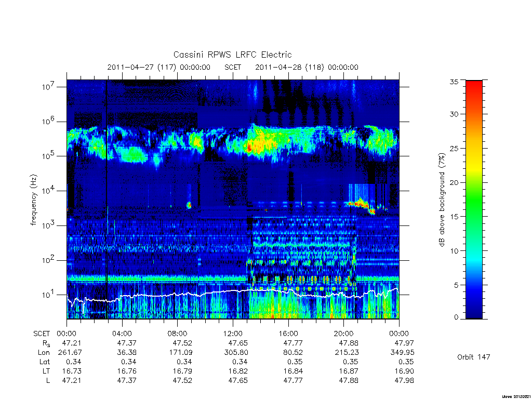Click the 35 tick label on colorbar
This screenshot has height=399, width=532.
[x=454, y=82]
